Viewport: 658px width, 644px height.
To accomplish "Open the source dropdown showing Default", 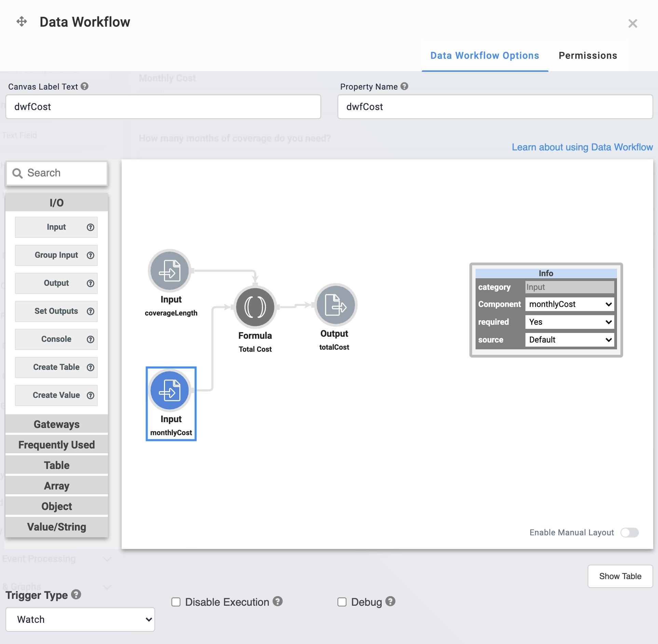I will pyautogui.click(x=570, y=340).
